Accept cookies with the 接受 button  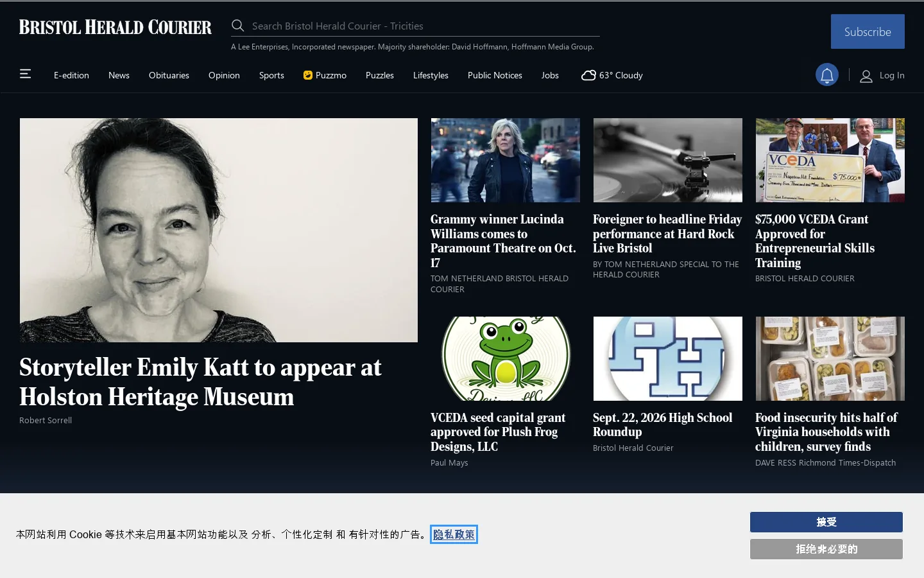[x=826, y=522]
